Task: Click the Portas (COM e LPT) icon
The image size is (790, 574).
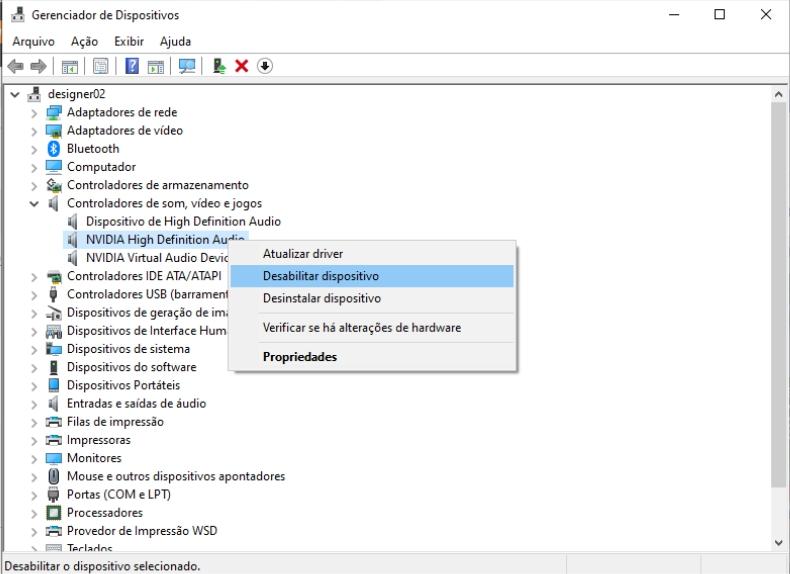Action: pos(53,494)
